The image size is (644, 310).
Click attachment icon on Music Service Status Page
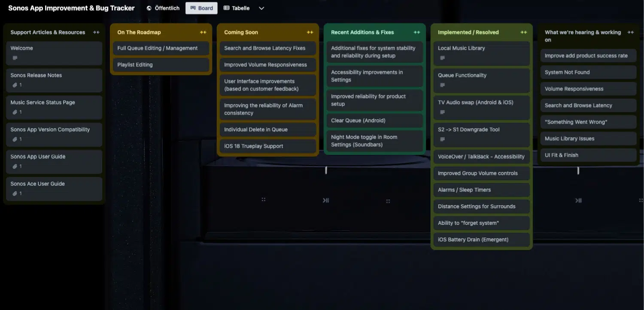[x=15, y=112]
